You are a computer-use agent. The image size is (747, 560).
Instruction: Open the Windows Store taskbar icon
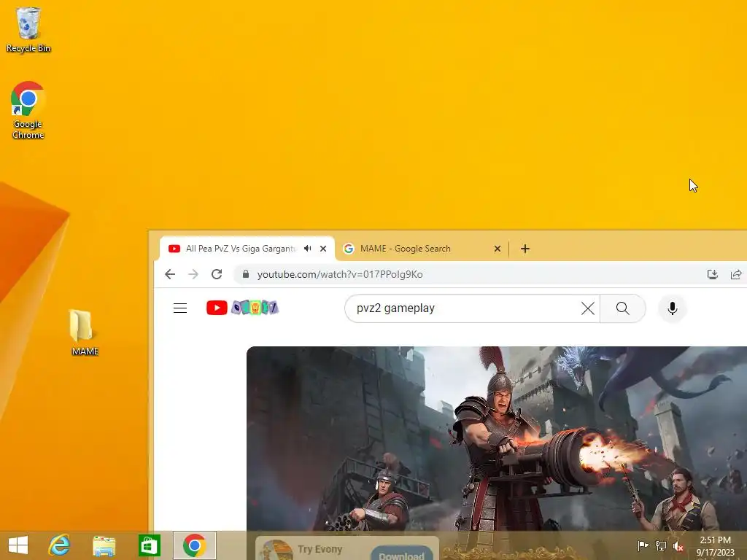(x=149, y=545)
